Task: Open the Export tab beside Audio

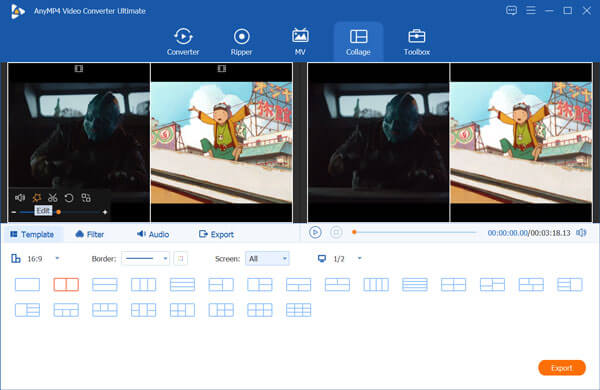Action: pos(216,234)
